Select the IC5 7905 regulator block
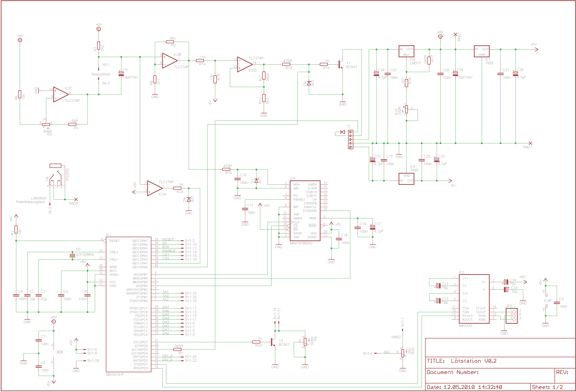Image resolution: width=576 pixels, height=392 pixels. [406, 179]
